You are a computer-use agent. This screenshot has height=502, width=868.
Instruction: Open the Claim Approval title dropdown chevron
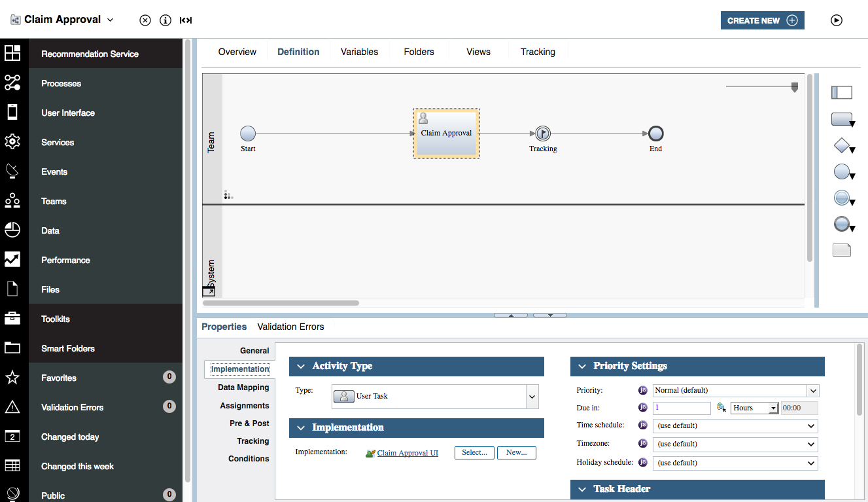(110, 20)
